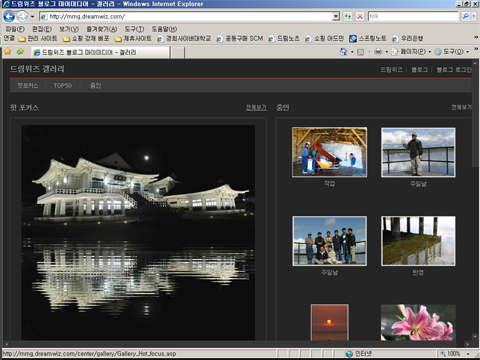Click the 드림위즈 갤러리 page title
The height and width of the screenshot is (360, 480).
(37, 69)
